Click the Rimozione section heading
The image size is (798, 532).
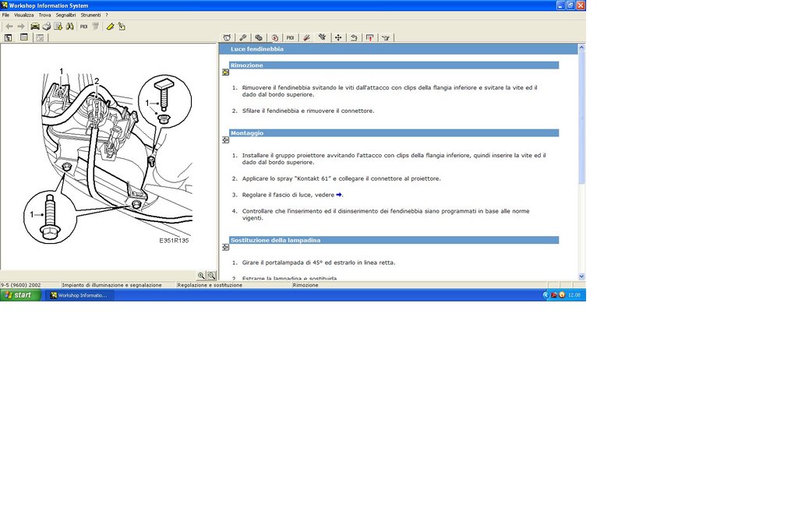pos(394,65)
